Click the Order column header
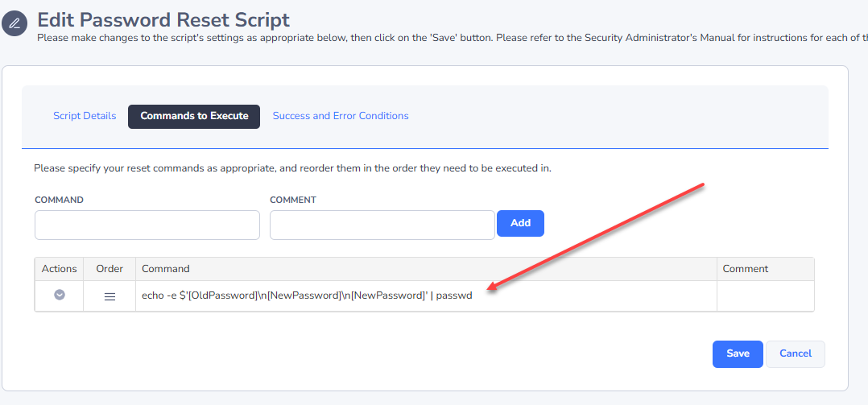Viewport: 868px width, 405px height. pyautogui.click(x=110, y=269)
